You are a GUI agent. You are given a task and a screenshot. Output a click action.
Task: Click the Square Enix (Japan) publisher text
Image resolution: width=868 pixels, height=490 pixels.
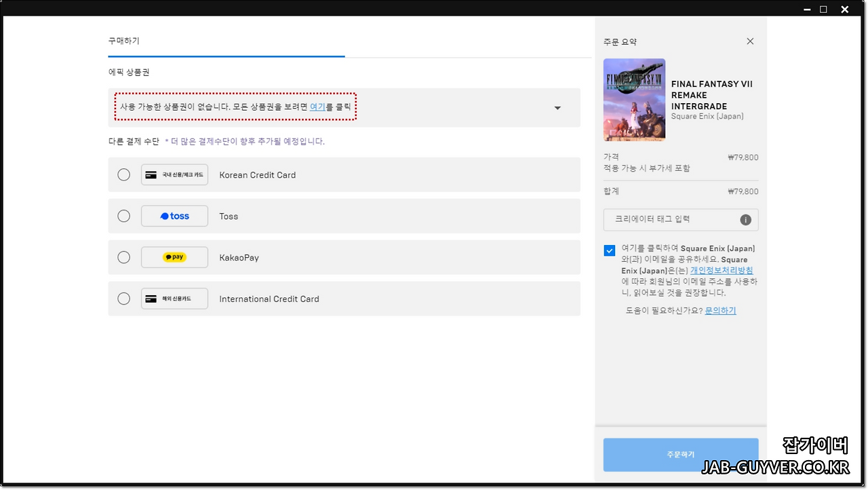click(707, 117)
